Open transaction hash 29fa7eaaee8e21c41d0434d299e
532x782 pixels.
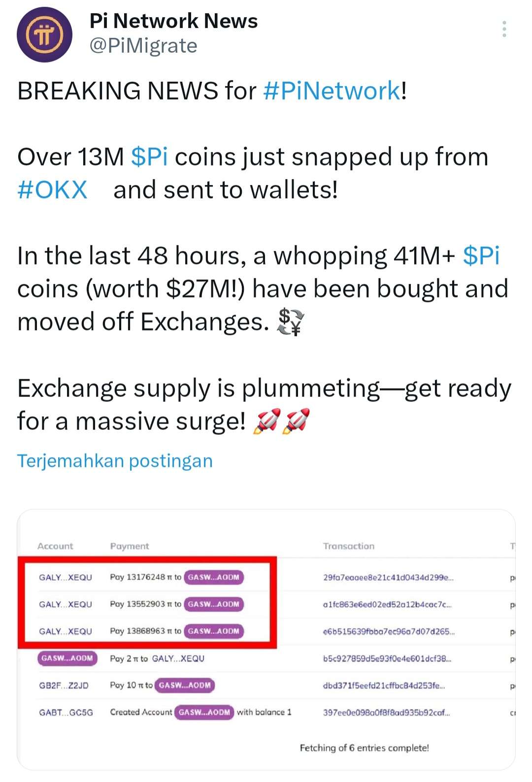pyautogui.click(x=388, y=577)
